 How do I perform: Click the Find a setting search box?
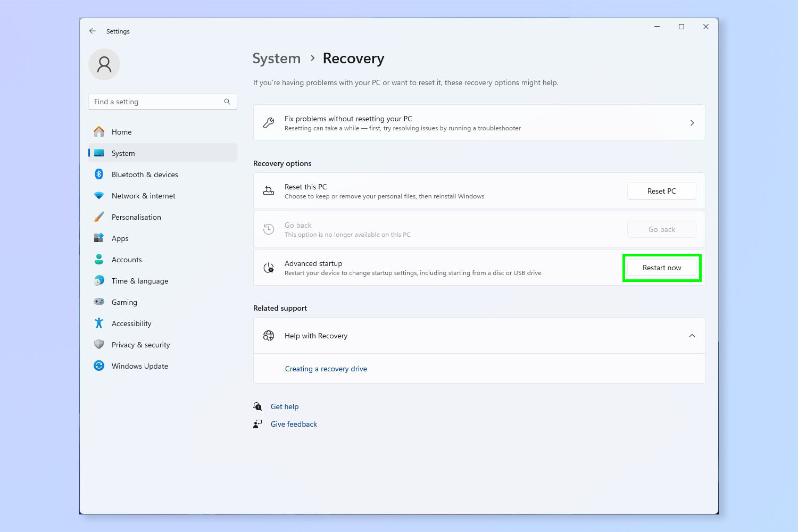coord(163,102)
